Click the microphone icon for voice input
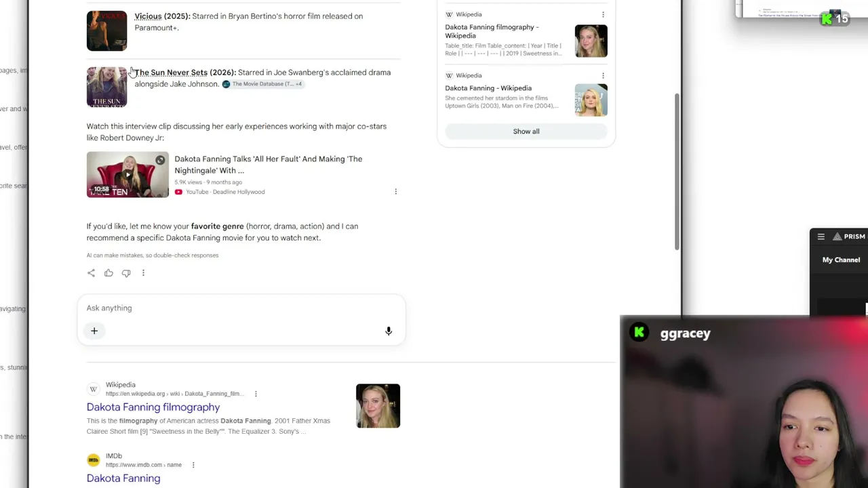Viewport: 868px width, 488px height. tap(389, 331)
